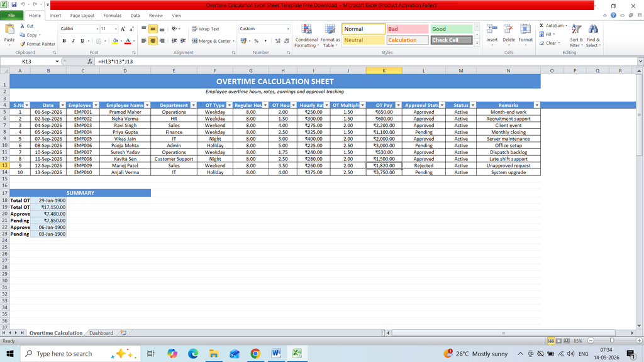This screenshot has height=362, width=644.
Task: Click the Insert Worksheet tab icon
Action: (123, 333)
